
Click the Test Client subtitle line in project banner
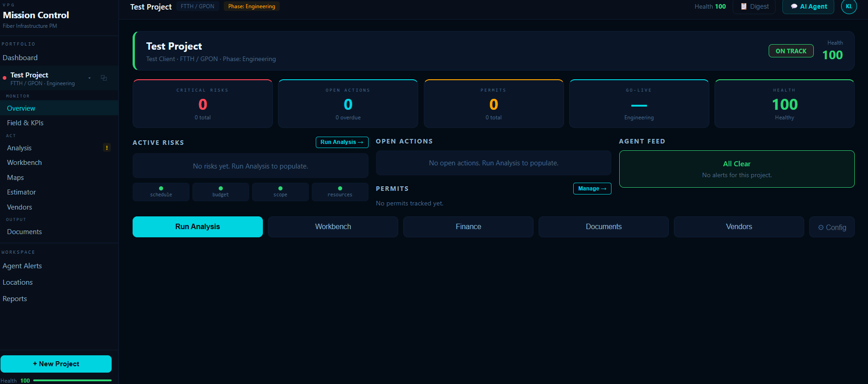tap(211, 59)
